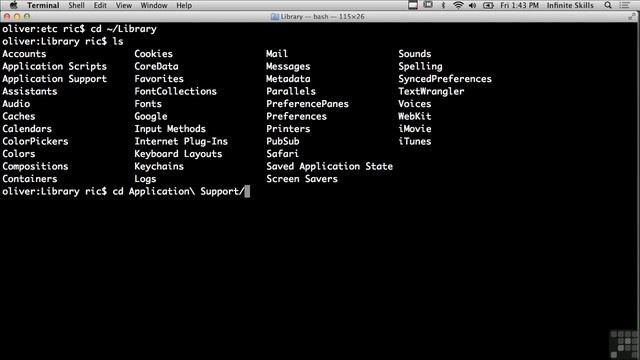Click the Parallels entry
Screen dimensions: 640x360
[x=291, y=91]
